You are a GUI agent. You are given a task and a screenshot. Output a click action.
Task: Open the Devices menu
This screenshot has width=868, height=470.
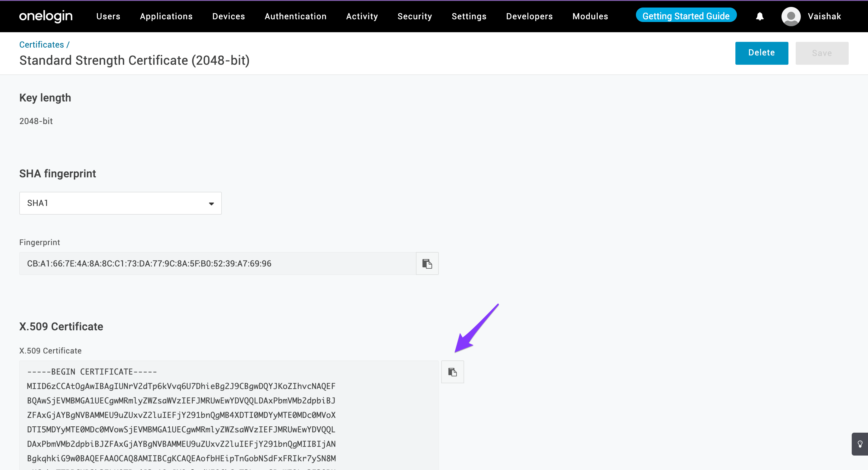(228, 16)
